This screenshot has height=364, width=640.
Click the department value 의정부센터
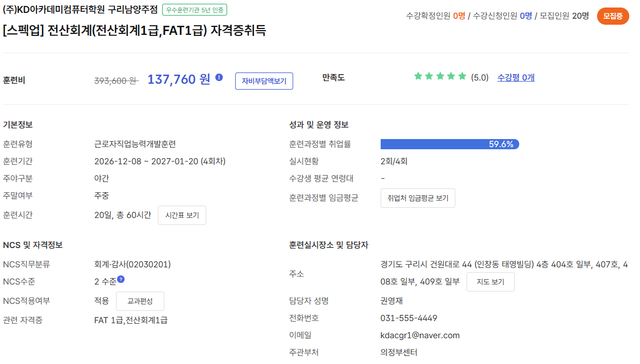399,353
